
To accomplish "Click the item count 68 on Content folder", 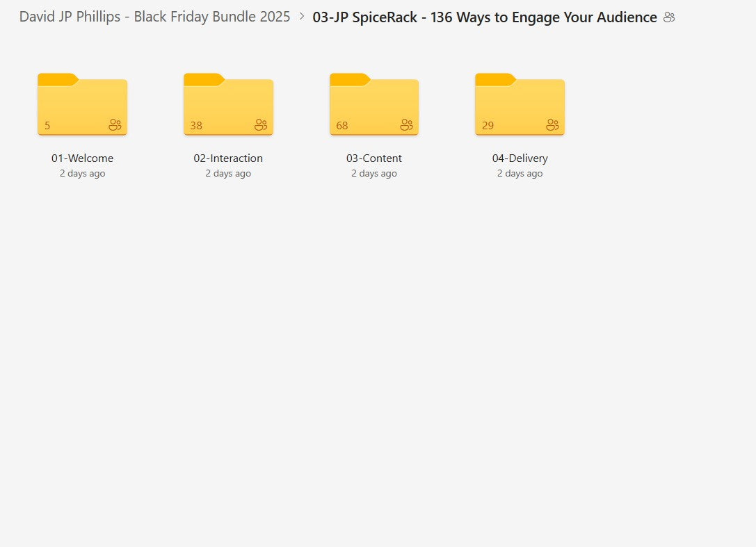I will point(342,126).
